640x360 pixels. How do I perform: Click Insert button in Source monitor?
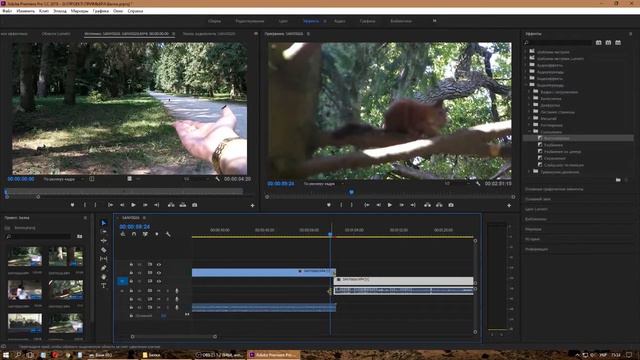click(x=171, y=205)
